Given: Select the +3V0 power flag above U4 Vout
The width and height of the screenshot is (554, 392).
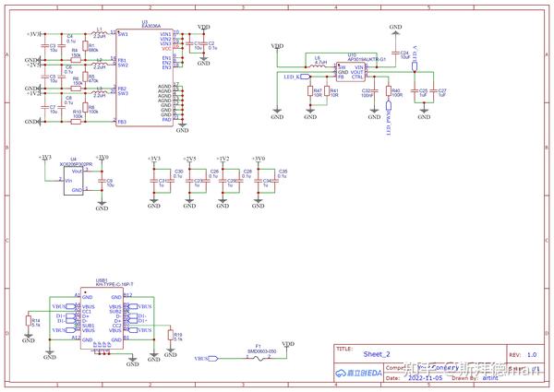Looking at the screenshot, I should point(102,158).
